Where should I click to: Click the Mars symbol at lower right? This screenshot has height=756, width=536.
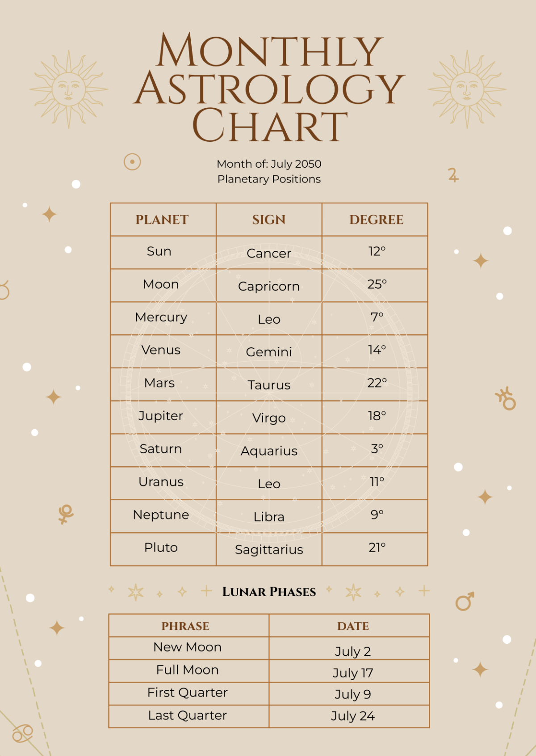coord(465,601)
